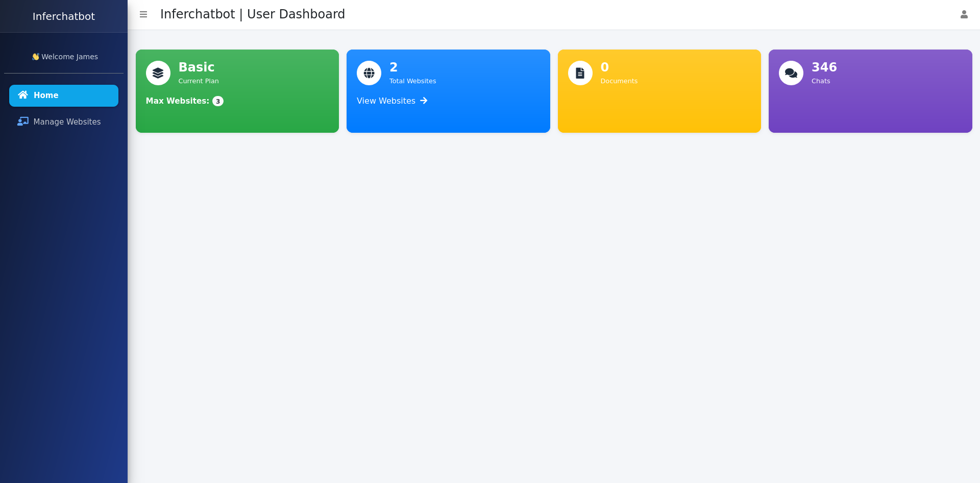Screen dimensions: 980x483
Task: Click the yellow Documents card showing 0
Action: (659, 91)
